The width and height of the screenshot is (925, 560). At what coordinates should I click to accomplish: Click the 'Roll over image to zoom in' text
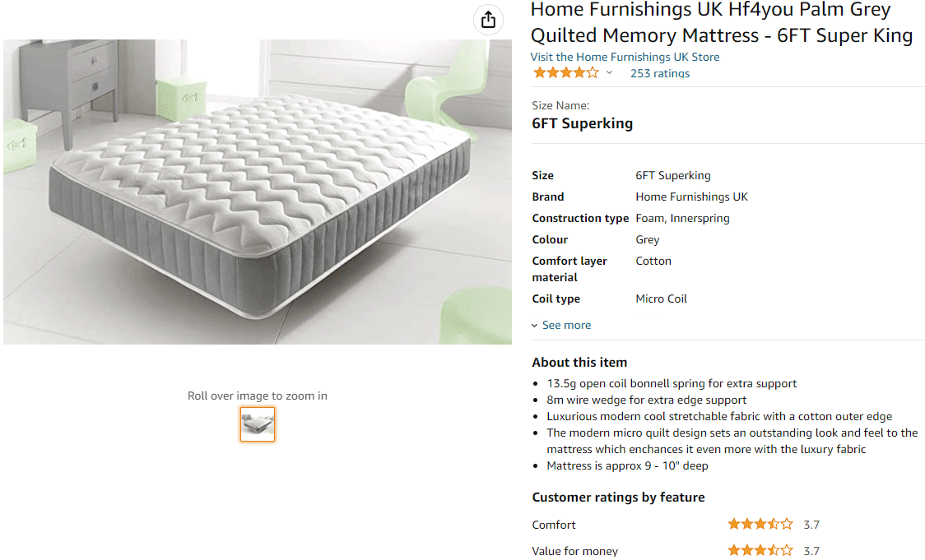pos(258,396)
